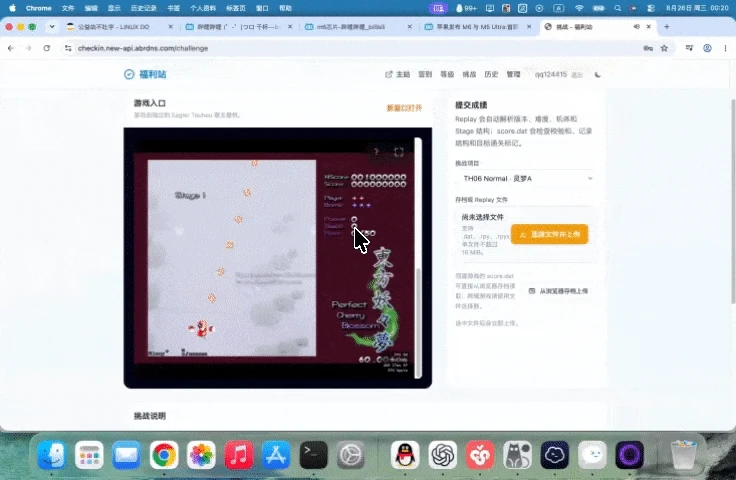
Task: Open the 历史记录 menu
Action: pyautogui.click(x=143, y=8)
